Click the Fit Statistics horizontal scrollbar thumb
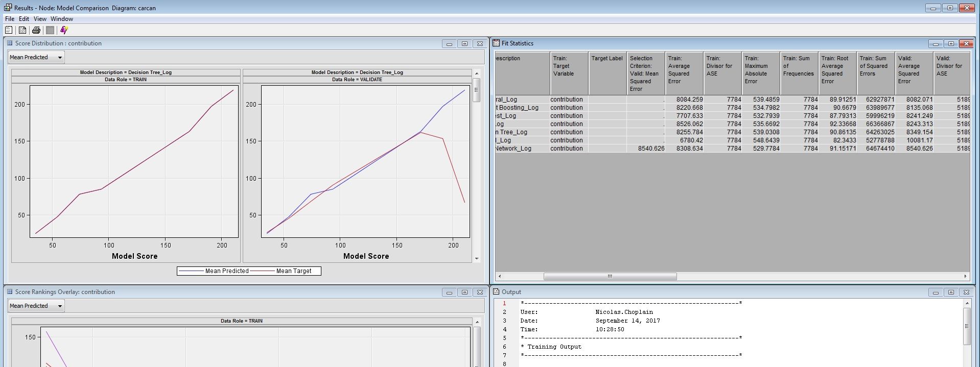 coord(610,276)
